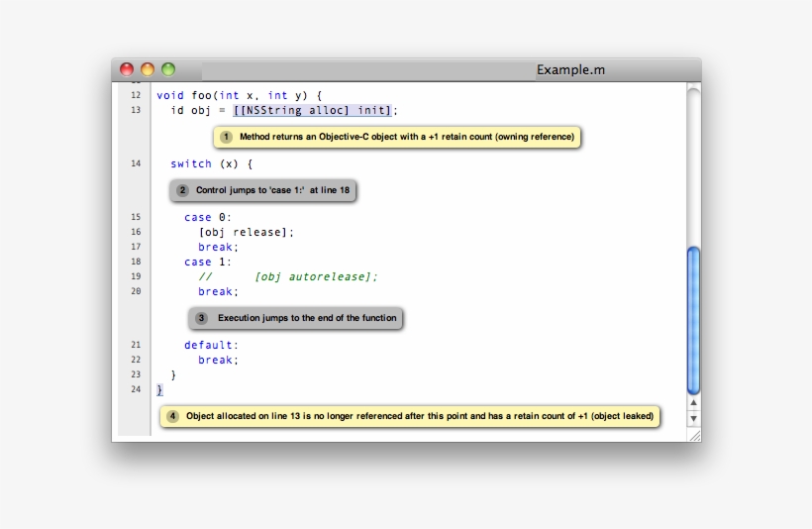Select the 'Object allocated on line 13' leak annotation
Screen dimensions: 812x529
click(420, 416)
